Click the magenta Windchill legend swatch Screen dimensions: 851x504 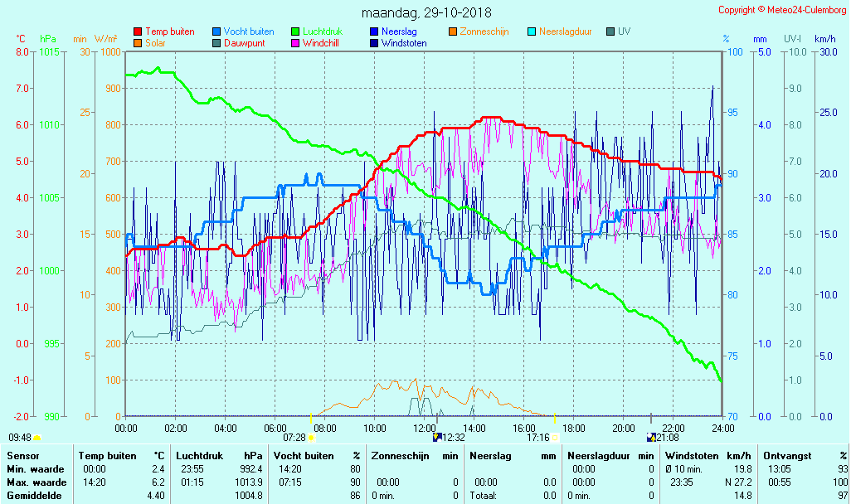[x=295, y=43]
